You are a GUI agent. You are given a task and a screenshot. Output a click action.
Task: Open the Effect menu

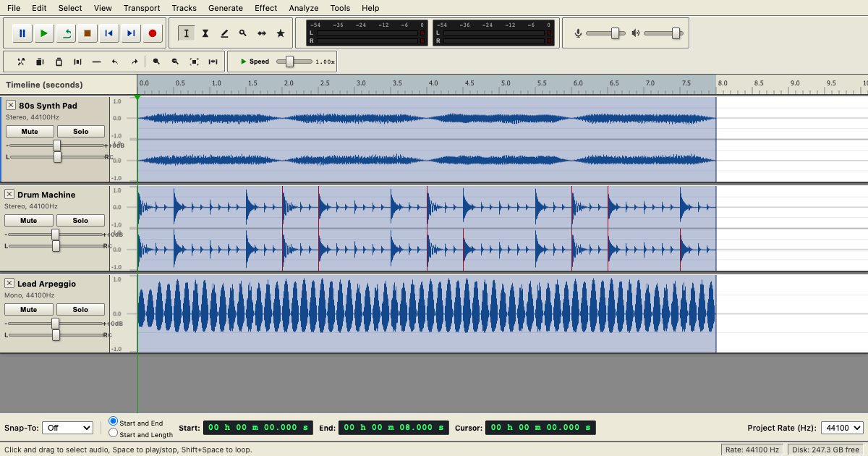(266, 8)
